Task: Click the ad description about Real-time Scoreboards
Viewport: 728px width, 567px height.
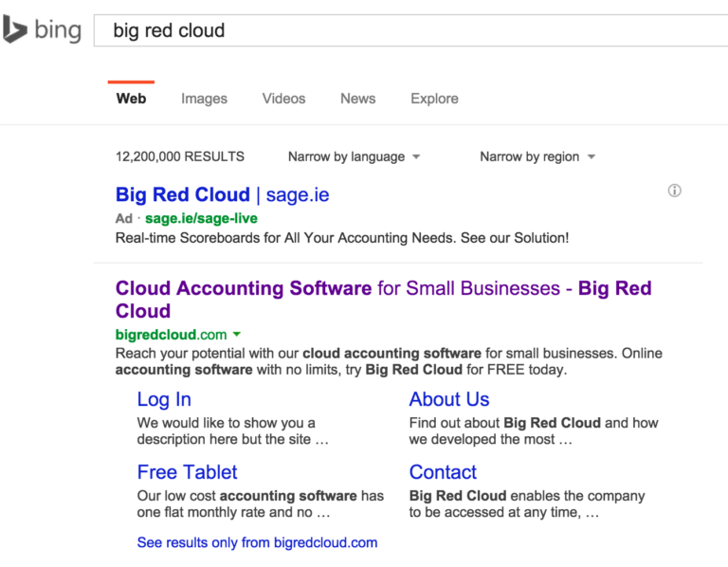Action: click(342, 238)
